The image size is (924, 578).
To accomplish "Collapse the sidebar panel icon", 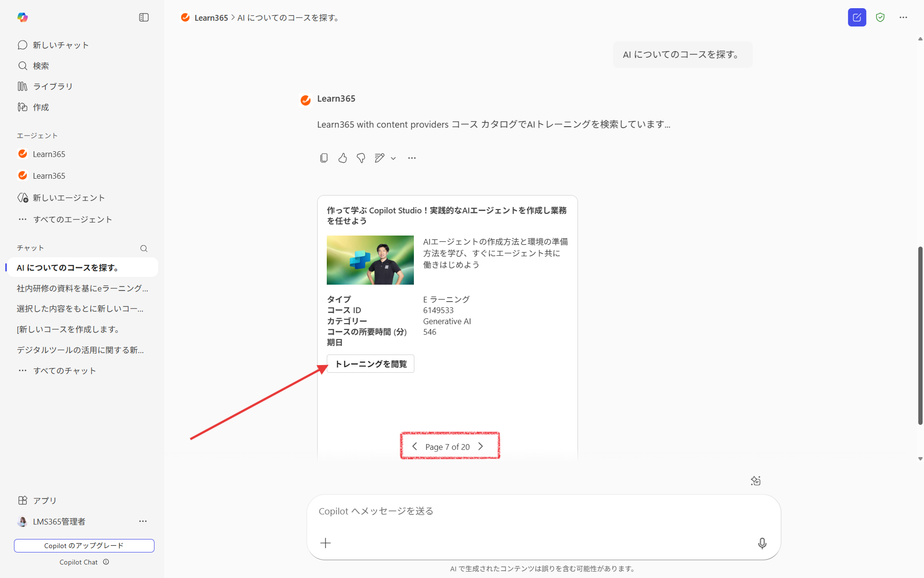I will pyautogui.click(x=144, y=17).
